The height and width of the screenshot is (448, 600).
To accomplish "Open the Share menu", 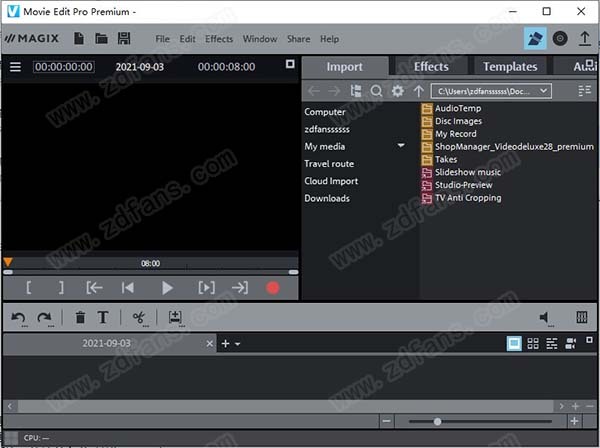I will [298, 39].
